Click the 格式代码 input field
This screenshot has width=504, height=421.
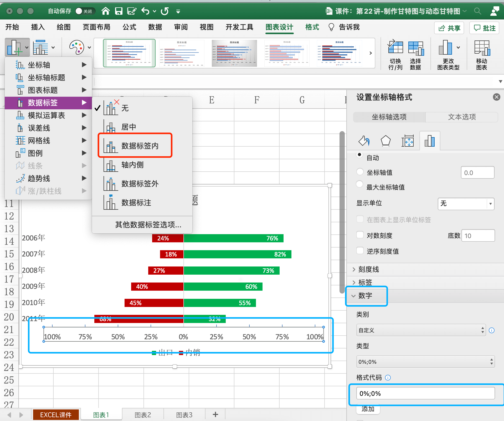(x=425, y=393)
